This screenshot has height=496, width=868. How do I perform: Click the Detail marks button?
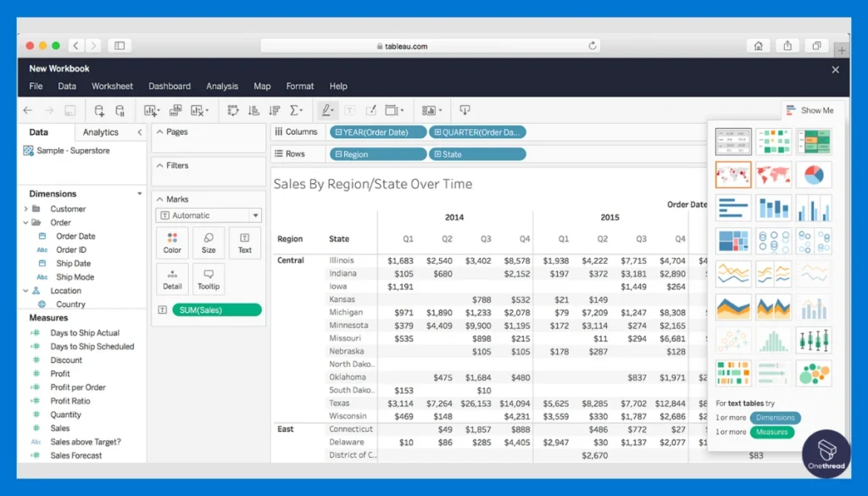tap(172, 279)
